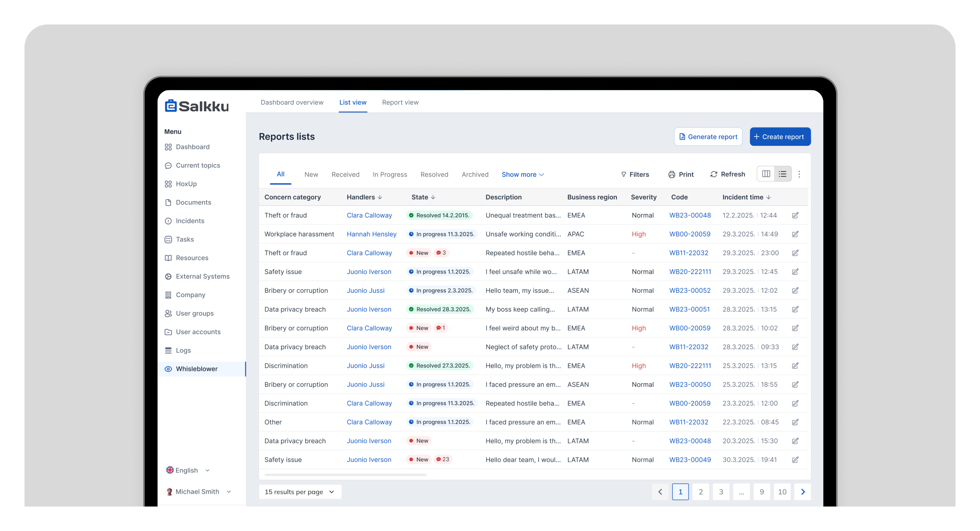Switch to column layout view

766,174
